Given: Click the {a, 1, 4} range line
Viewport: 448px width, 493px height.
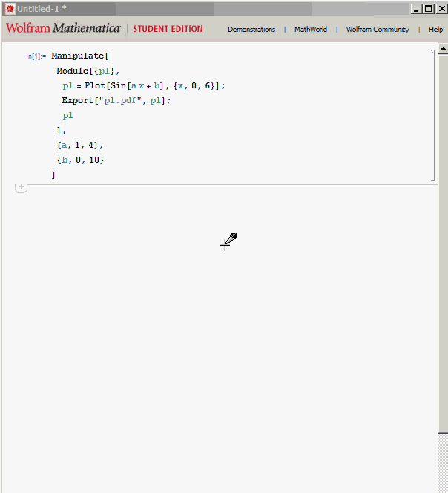Looking at the screenshot, I should click(x=80, y=146).
